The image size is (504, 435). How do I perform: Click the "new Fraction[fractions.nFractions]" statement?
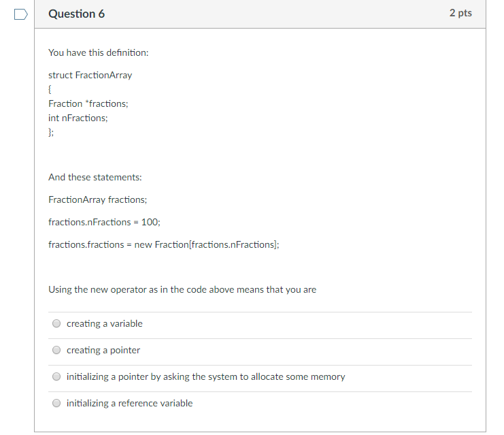click(x=163, y=244)
